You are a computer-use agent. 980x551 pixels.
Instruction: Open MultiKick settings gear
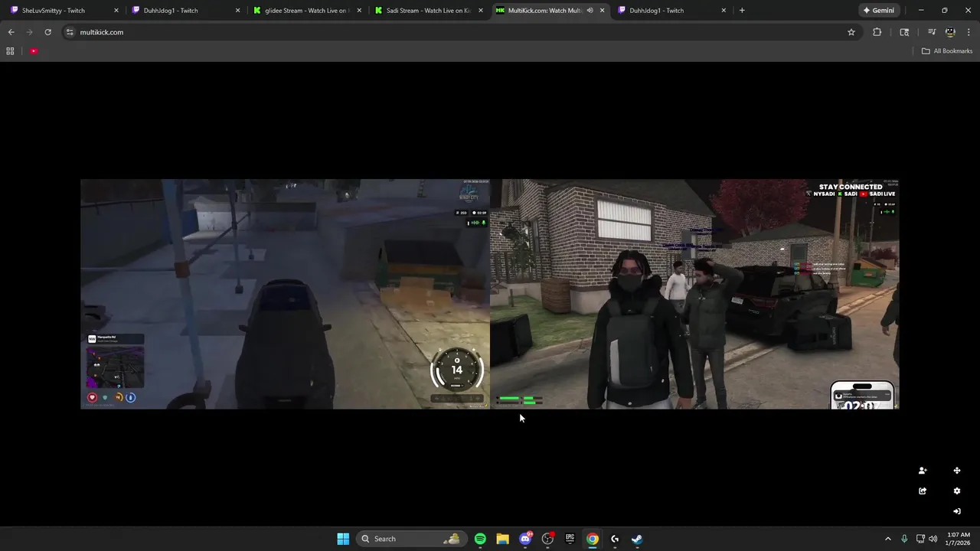[957, 491]
